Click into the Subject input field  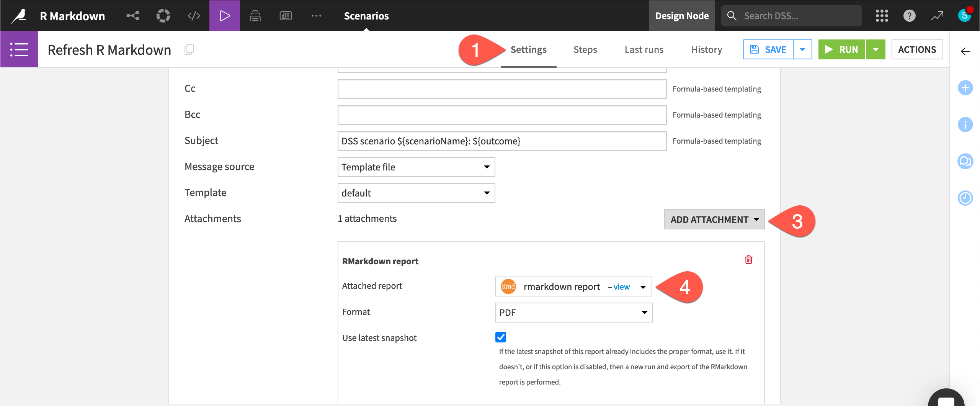click(x=501, y=141)
